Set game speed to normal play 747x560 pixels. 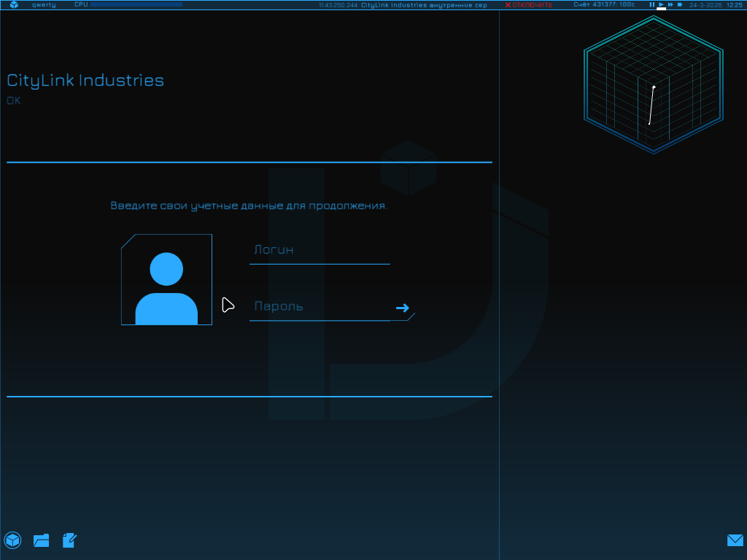tap(662, 4)
